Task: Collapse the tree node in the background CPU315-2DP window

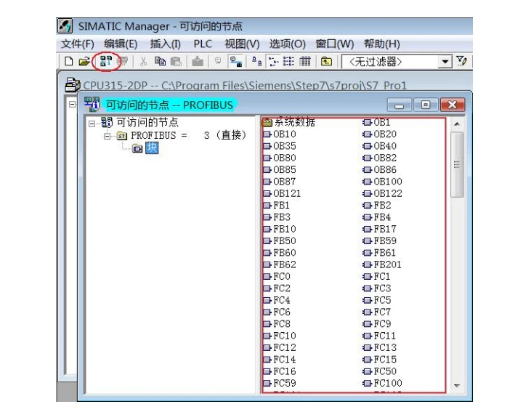Action: [x=72, y=105]
